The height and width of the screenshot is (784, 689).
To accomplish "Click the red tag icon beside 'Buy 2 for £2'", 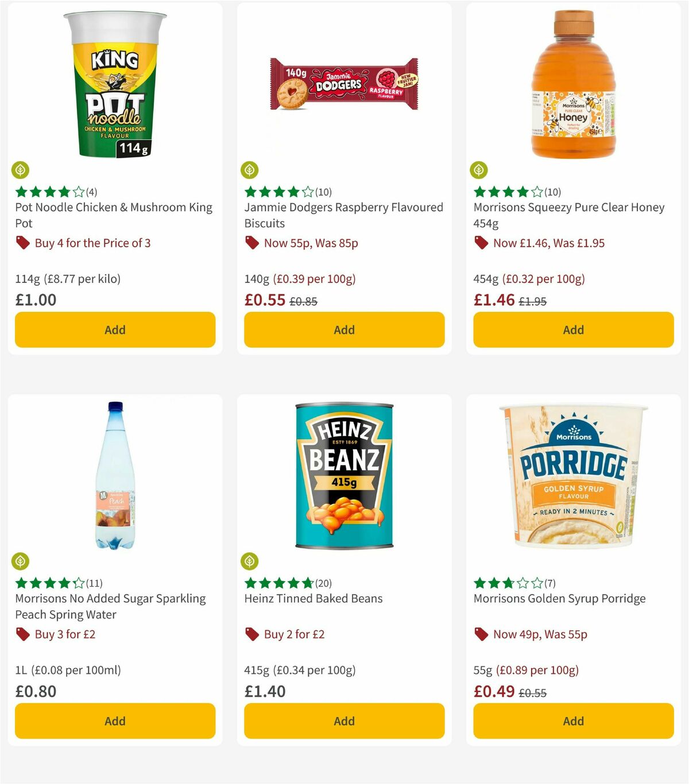I will pyautogui.click(x=251, y=635).
